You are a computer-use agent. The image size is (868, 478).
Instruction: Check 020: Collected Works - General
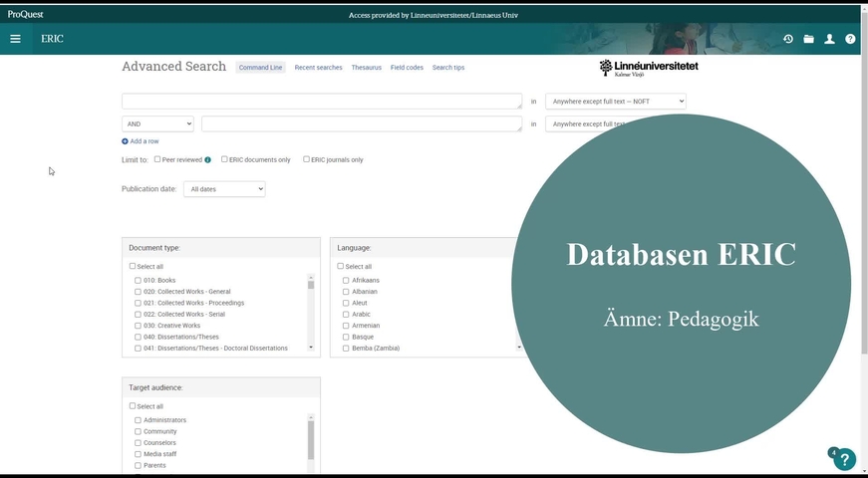138,292
